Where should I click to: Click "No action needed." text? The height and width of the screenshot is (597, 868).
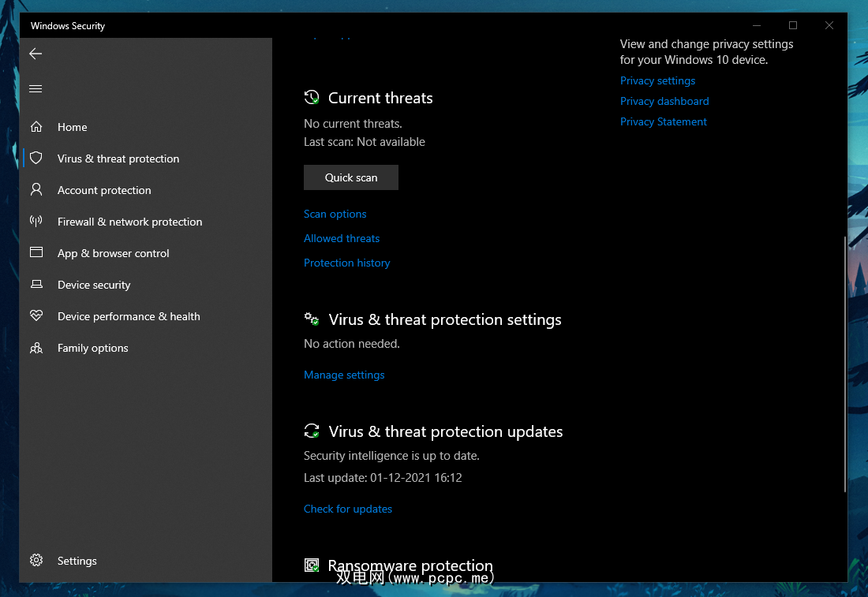click(351, 344)
